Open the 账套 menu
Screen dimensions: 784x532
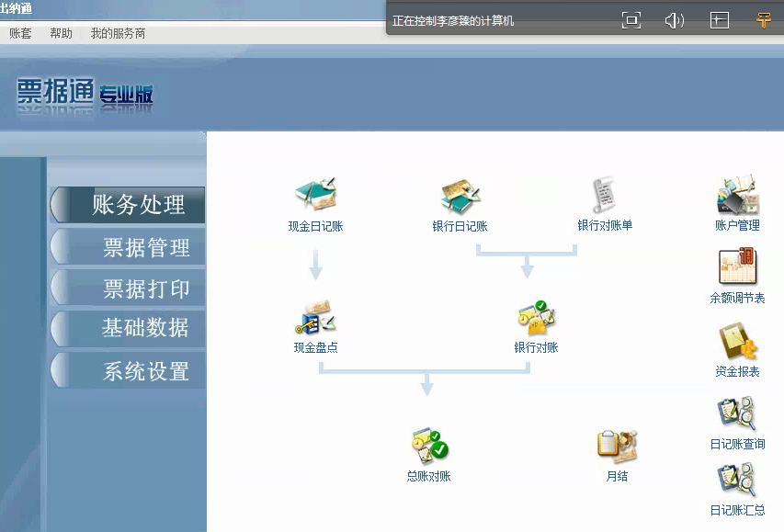tap(19, 33)
